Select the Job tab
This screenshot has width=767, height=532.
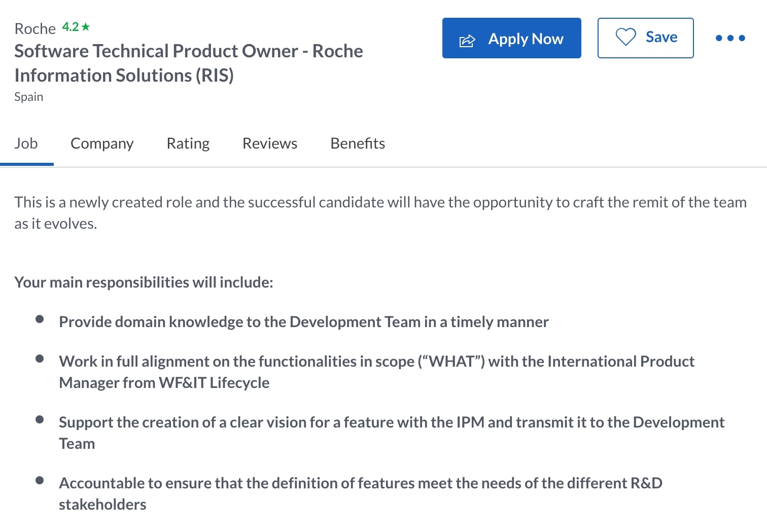tap(26, 144)
